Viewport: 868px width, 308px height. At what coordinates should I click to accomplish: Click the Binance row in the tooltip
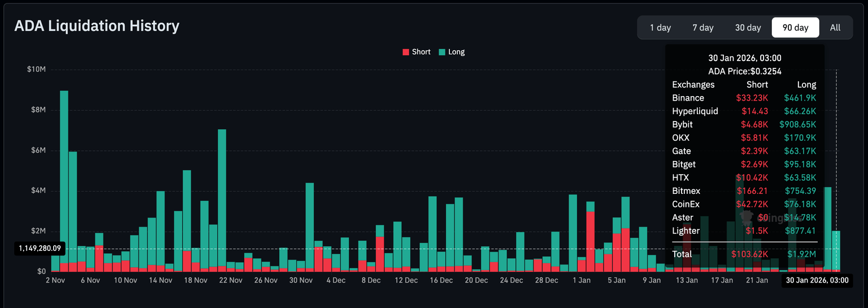[x=744, y=98]
